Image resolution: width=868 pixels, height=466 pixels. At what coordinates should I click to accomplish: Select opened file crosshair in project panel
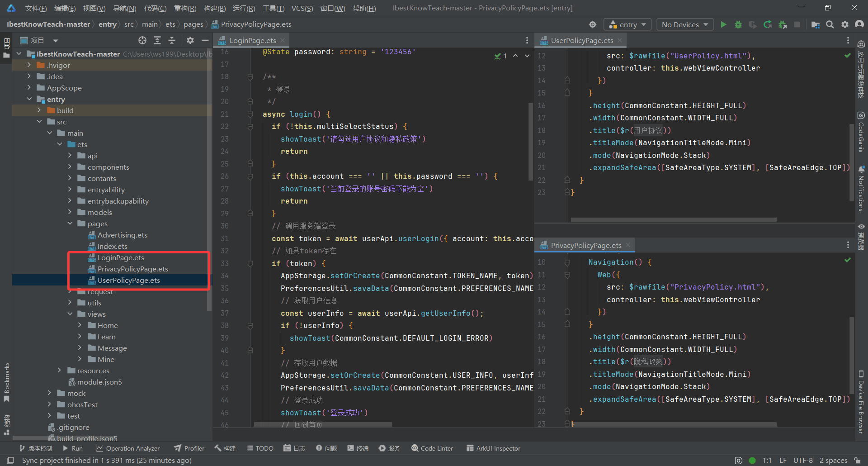click(x=142, y=40)
